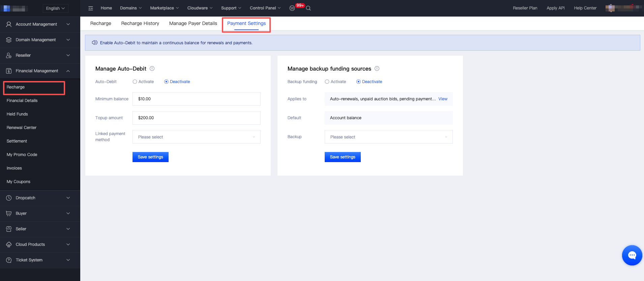Viewport: 644px width, 281px height.
Task: Select Activate radio for Backup funding
Action: 327,82
